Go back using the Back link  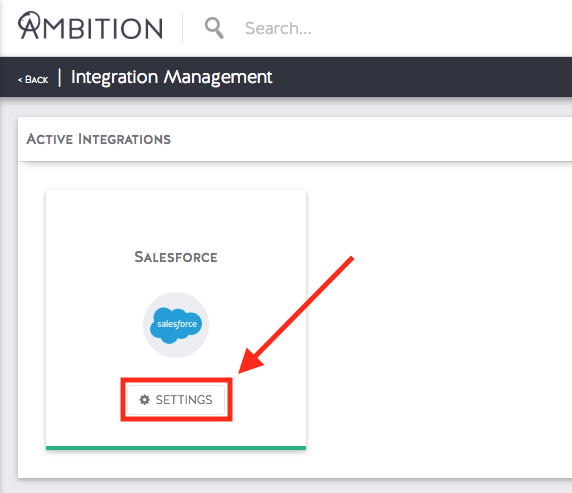(33, 80)
